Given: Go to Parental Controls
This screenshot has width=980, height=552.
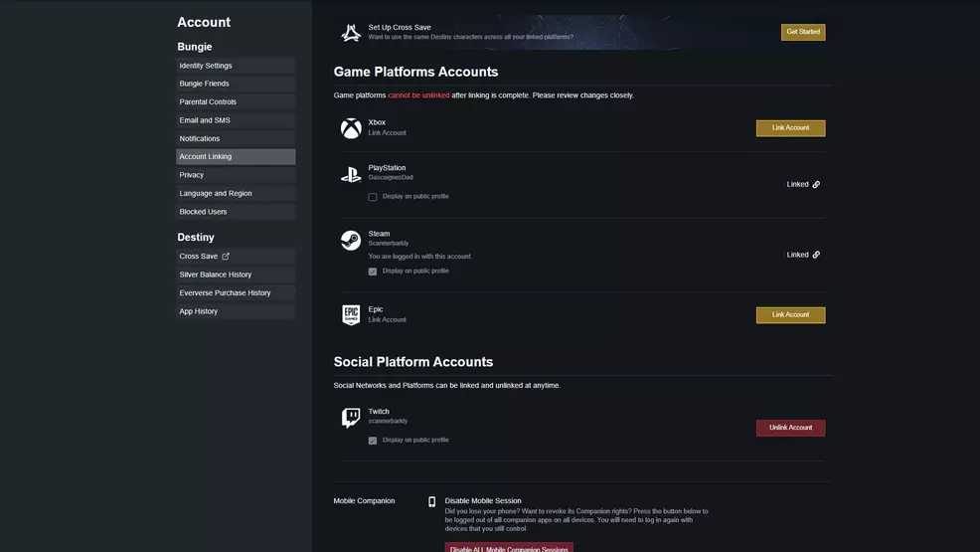Looking at the screenshot, I should (x=236, y=101).
